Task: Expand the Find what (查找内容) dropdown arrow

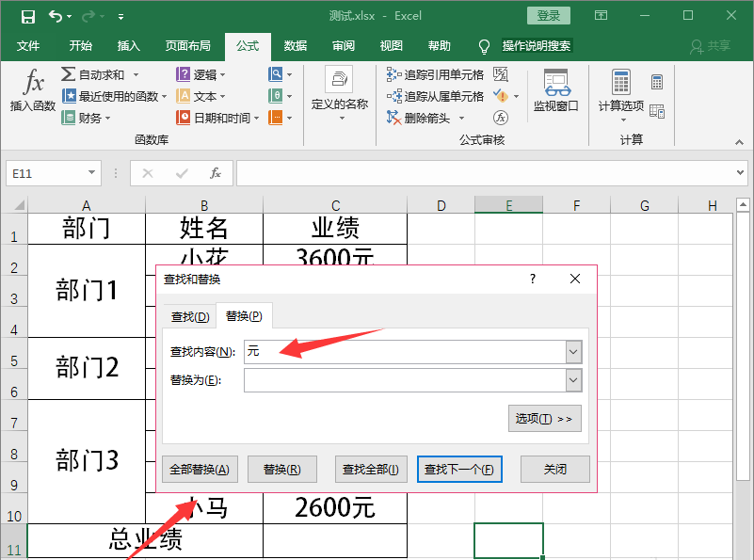Action: tap(573, 352)
